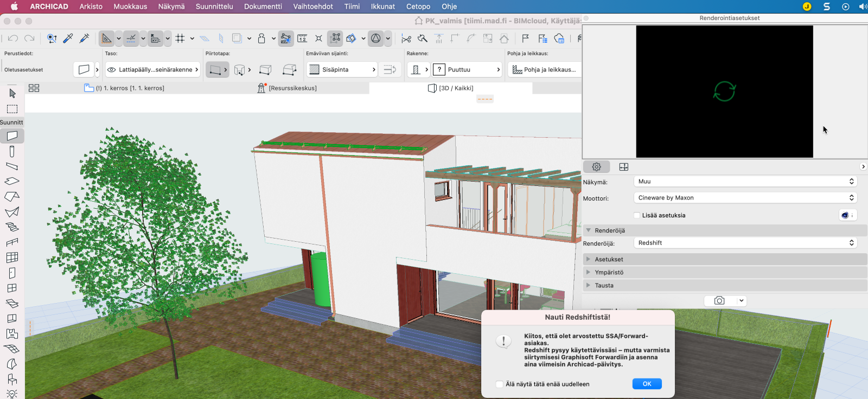
Task: Click the Pohja ja leikkaus button
Action: point(545,69)
